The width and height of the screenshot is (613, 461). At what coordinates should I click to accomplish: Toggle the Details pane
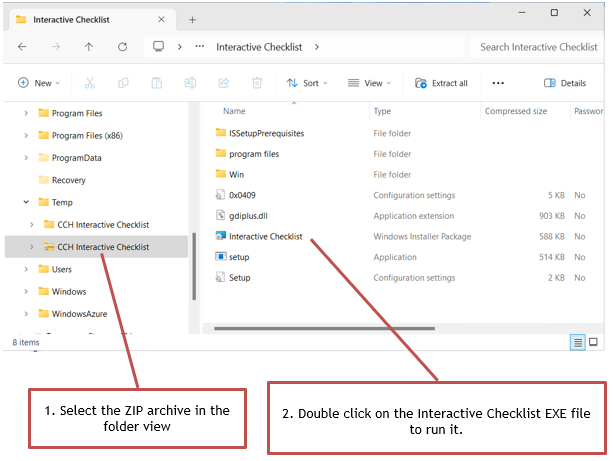(565, 83)
